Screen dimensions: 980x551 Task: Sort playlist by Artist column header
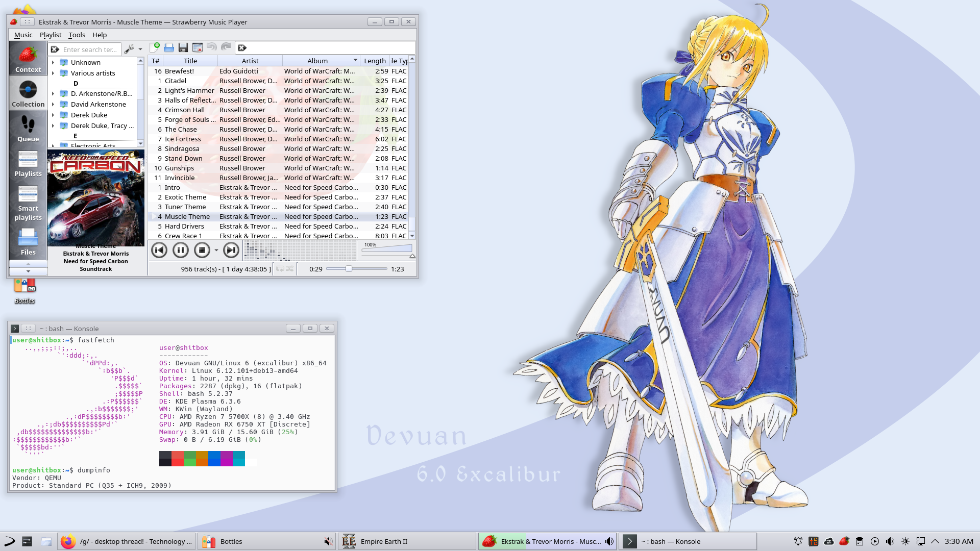(250, 61)
